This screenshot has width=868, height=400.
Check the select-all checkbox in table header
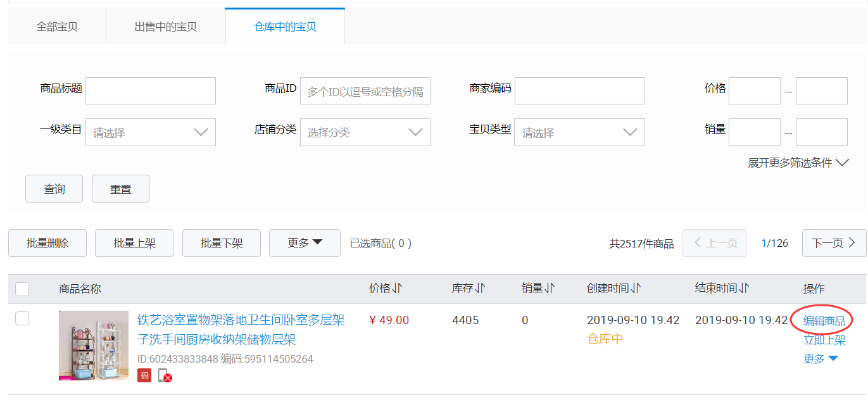coord(22,289)
